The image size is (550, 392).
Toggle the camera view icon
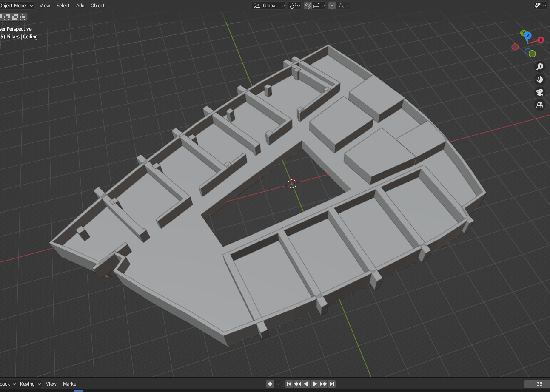(540, 92)
